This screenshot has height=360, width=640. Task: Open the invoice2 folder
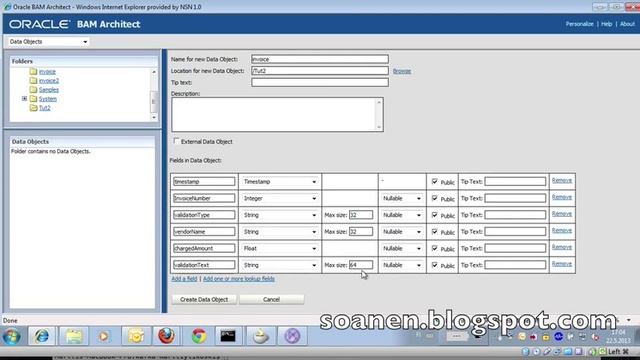click(49, 81)
